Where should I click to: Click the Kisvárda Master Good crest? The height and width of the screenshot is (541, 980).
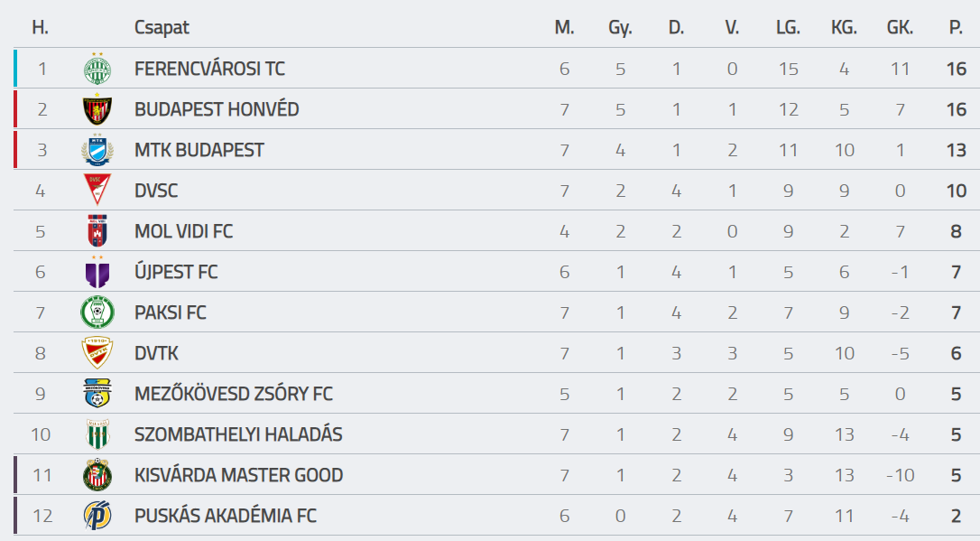(x=97, y=475)
